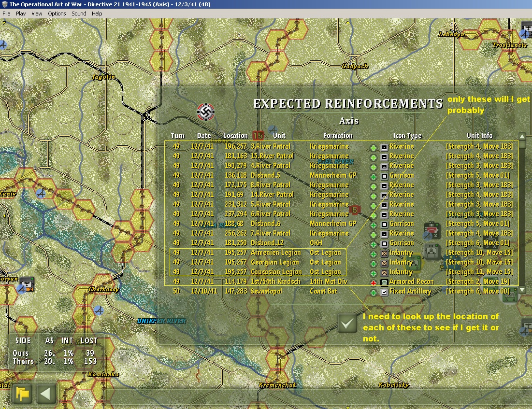Click green plus for 7.River Patrol
The image size is (532, 409).
pos(373,235)
